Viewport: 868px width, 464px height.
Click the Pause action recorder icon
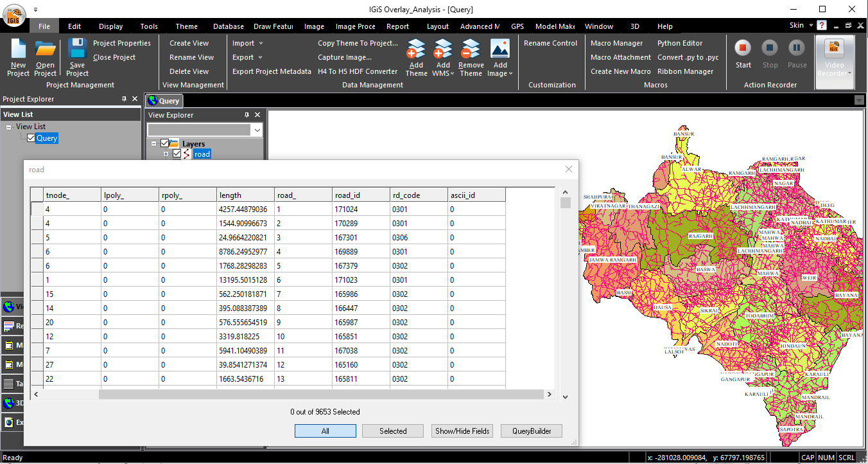(x=797, y=48)
